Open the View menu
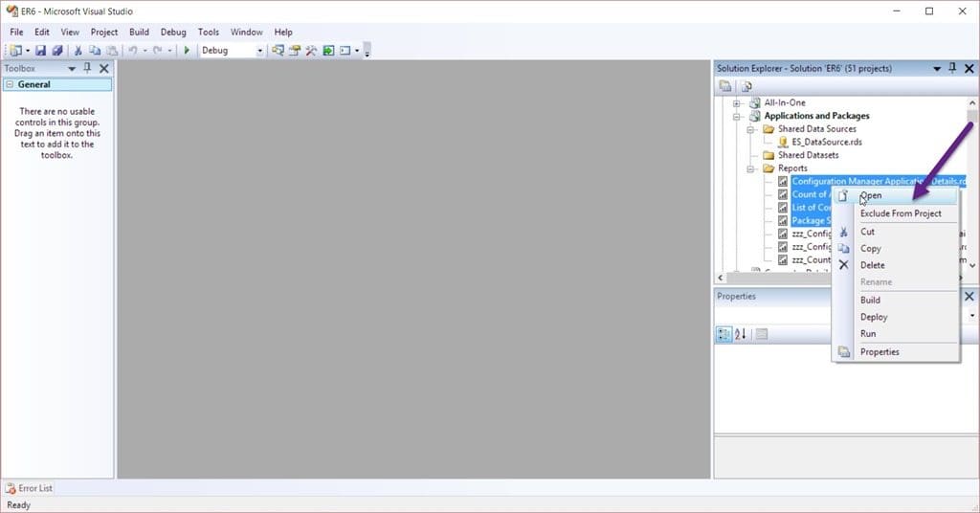Image resolution: width=980 pixels, height=513 pixels. pos(70,32)
